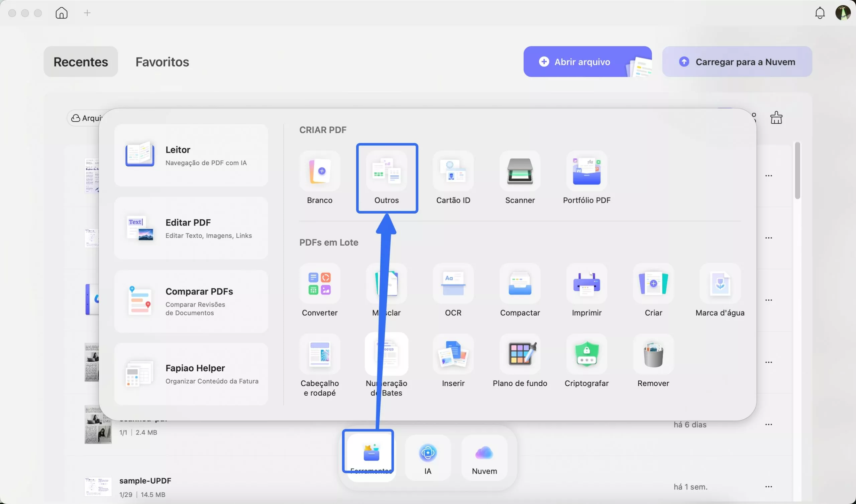Click the Marca d'água batch tool

[x=720, y=284]
